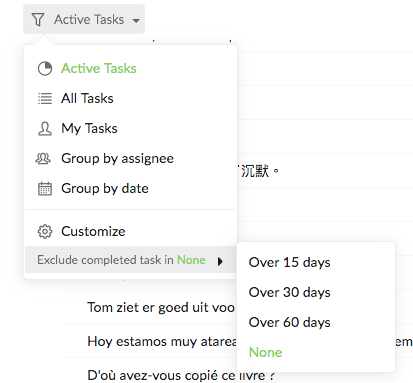Viewport: 413px width, 383px height.
Task: Click the gear icon beside Customize
Action: [x=45, y=231]
